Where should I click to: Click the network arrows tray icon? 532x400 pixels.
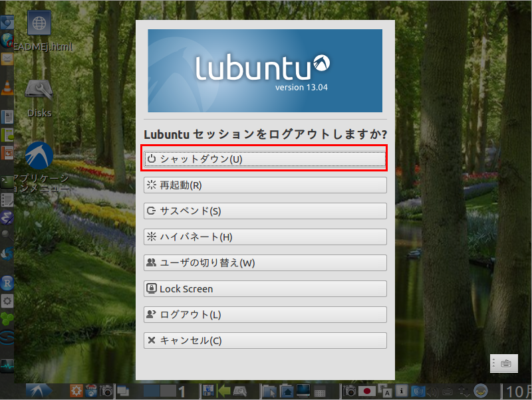click(x=464, y=391)
